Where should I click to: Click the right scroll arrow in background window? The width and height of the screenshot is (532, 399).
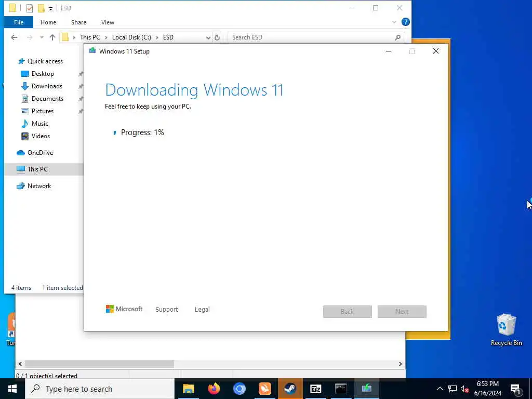[401, 364]
